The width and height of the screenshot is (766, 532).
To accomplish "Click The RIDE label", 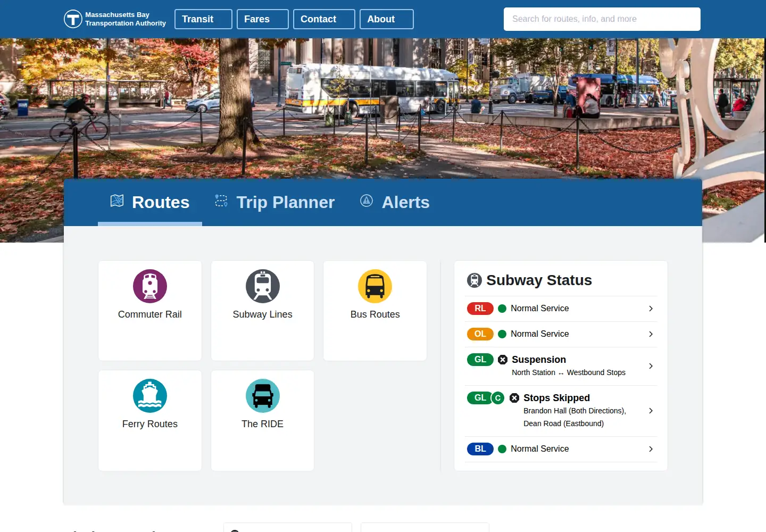I will pos(263,424).
